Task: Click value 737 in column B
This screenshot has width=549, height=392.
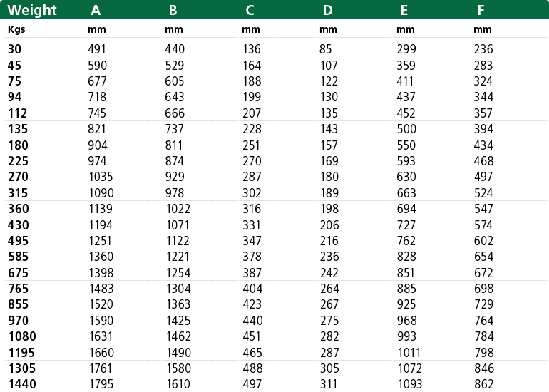Action: 174,129
